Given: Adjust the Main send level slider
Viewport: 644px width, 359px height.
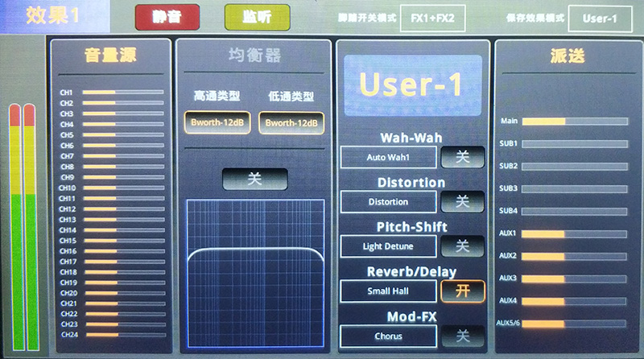Looking at the screenshot, I should tap(574, 122).
